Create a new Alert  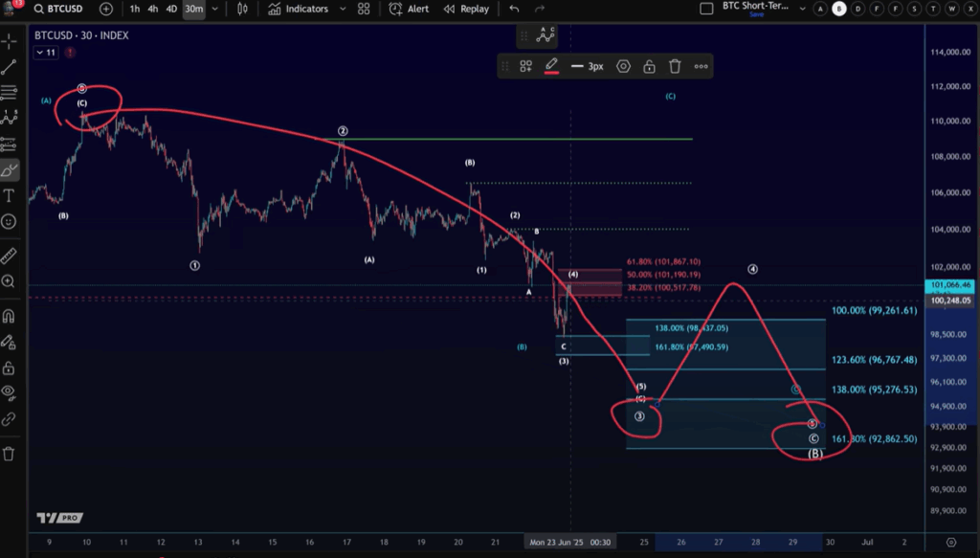point(409,9)
